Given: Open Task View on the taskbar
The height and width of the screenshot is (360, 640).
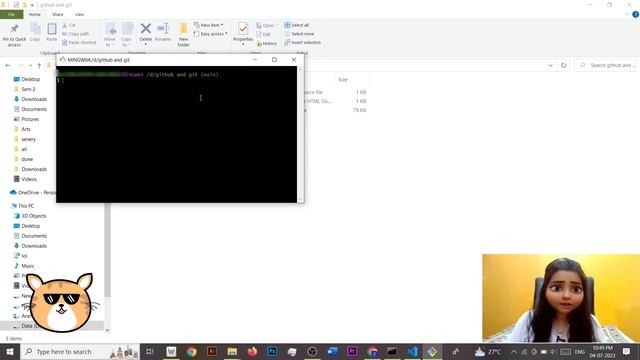Looking at the screenshot, I should [149, 351].
